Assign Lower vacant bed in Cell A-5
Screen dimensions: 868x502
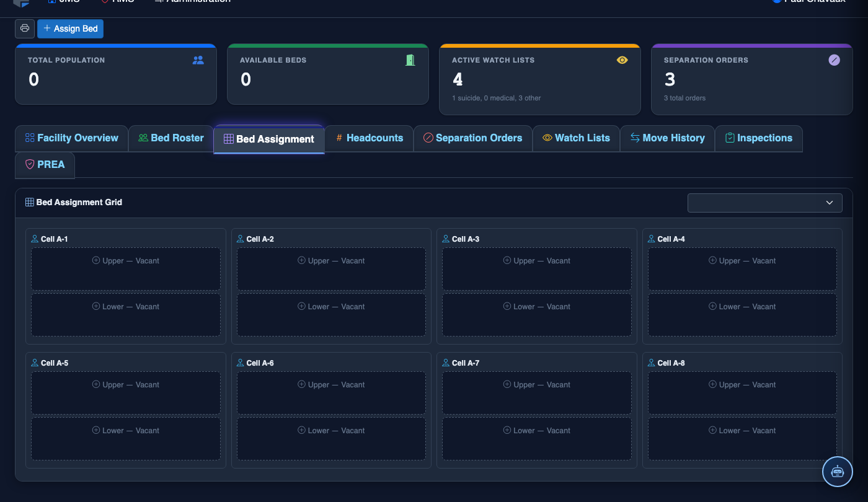pos(126,439)
